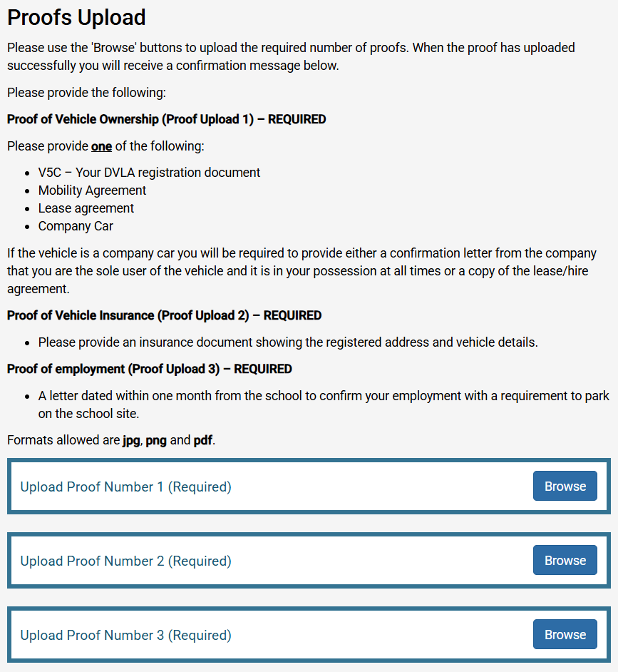Viewport: 618px width, 672px height.
Task: Click the 'Upload Proof Number 3 (Required)' label
Action: click(126, 636)
